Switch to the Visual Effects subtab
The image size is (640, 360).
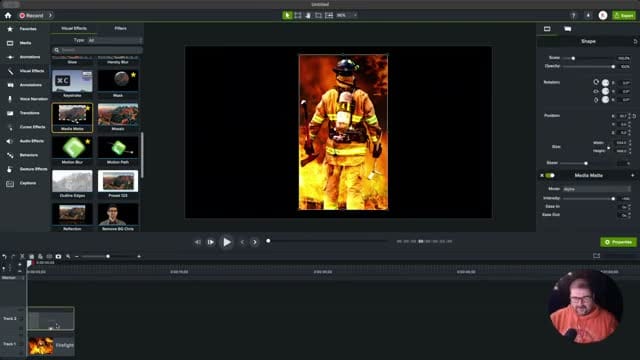click(x=74, y=29)
